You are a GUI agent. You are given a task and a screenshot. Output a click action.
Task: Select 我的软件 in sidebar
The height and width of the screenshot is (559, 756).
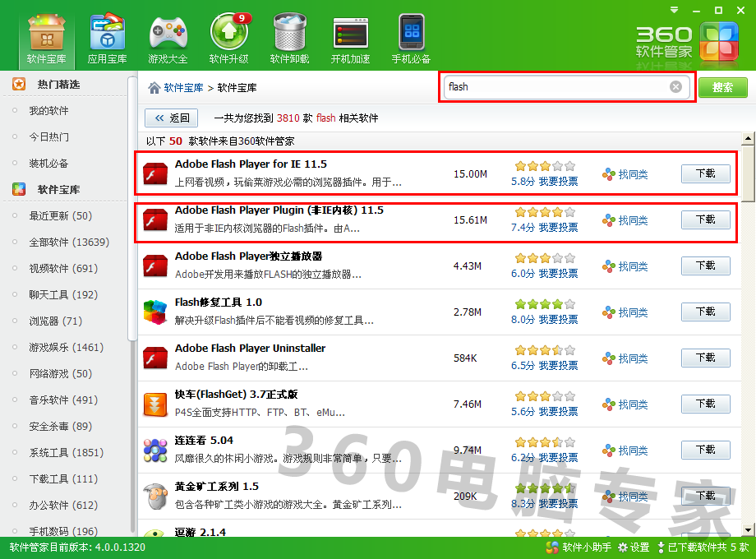(x=48, y=110)
